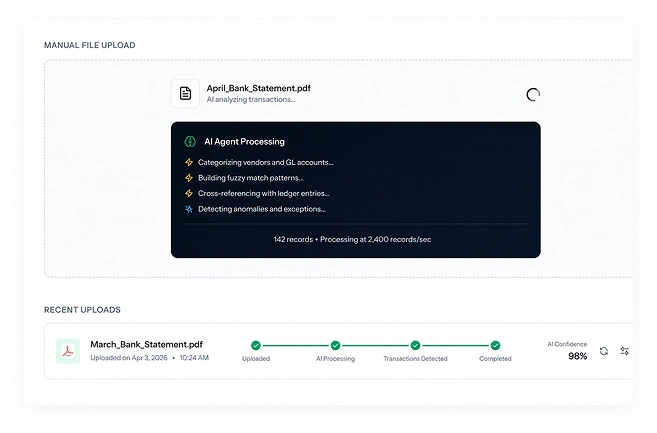Click the loading spinner for April statement
This screenshot has height=433, width=657.
tap(533, 95)
